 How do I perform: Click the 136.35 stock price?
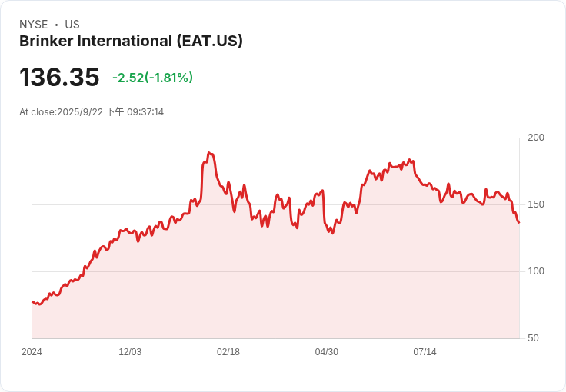59,77
